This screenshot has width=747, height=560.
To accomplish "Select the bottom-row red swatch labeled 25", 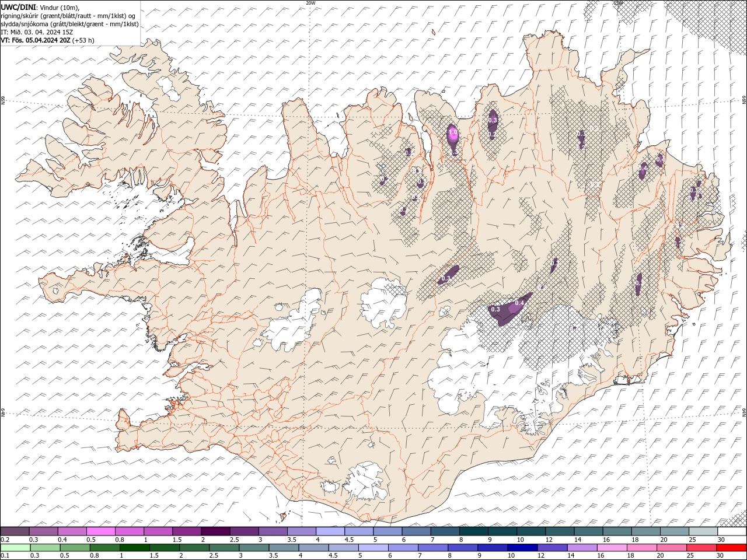I will point(701,548).
